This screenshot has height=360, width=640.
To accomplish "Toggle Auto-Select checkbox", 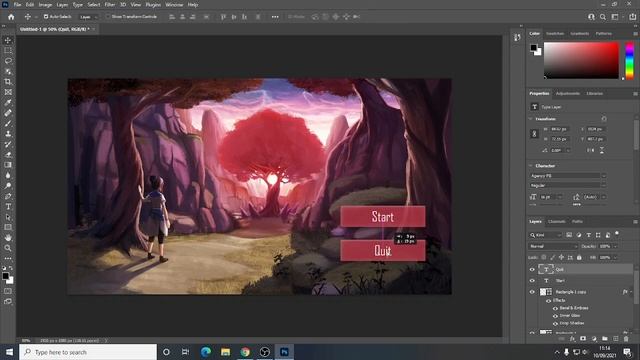I will tap(46, 17).
